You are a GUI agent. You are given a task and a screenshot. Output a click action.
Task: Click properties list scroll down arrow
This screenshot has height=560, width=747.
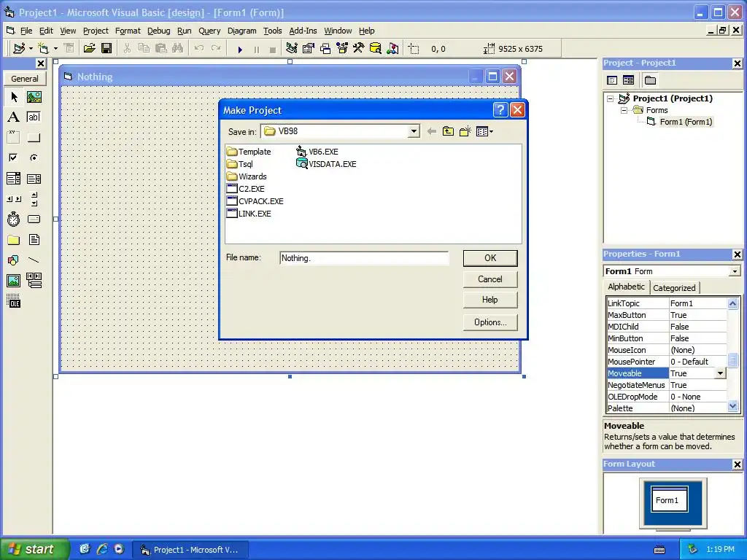coord(732,406)
